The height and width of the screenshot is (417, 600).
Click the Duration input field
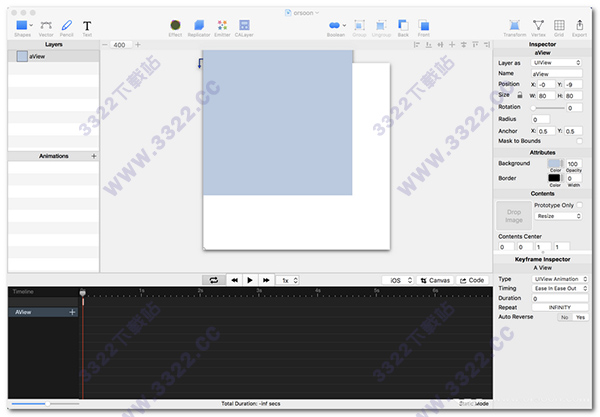(560, 298)
